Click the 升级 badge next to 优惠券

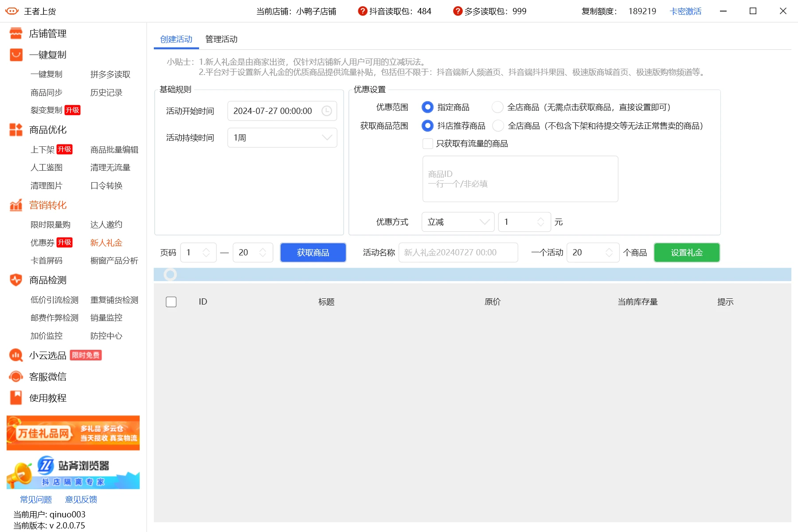[x=64, y=243]
